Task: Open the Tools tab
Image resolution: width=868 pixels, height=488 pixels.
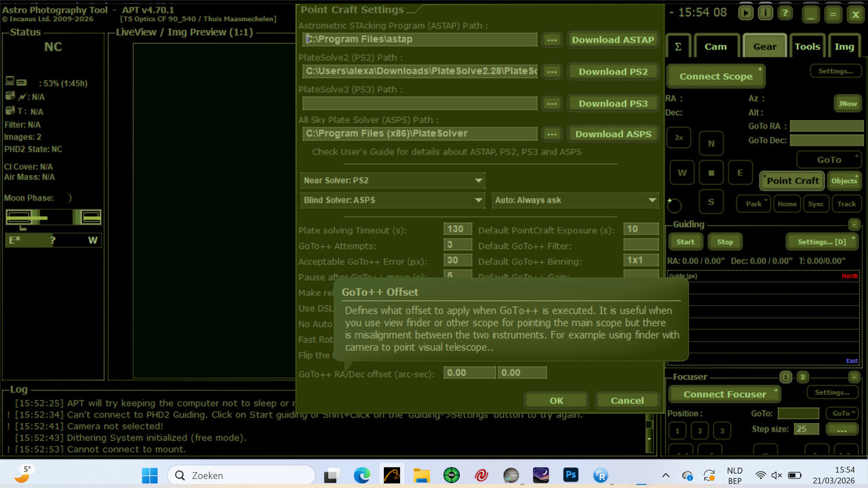Action: tap(807, 46)
